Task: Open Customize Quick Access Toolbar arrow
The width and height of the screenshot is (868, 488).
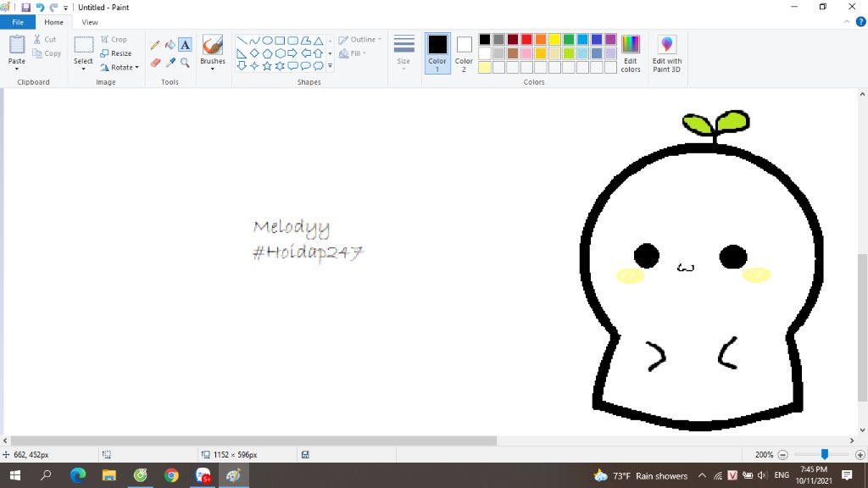Action: point(65,8)
